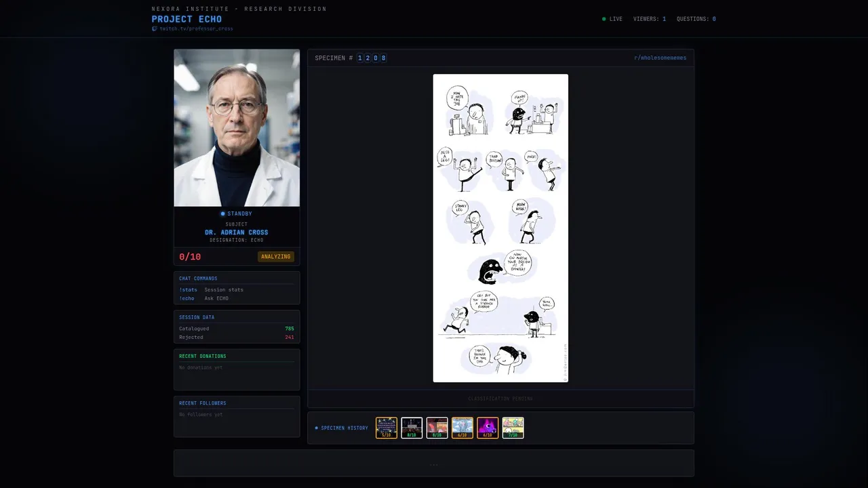Click the 'No followers yet' text
The width and height of the screenshot is (868, 488).
[201, 414]
